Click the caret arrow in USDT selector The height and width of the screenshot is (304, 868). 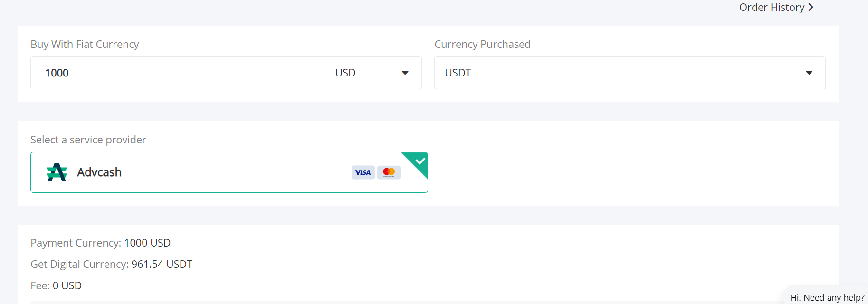point(809,73)
